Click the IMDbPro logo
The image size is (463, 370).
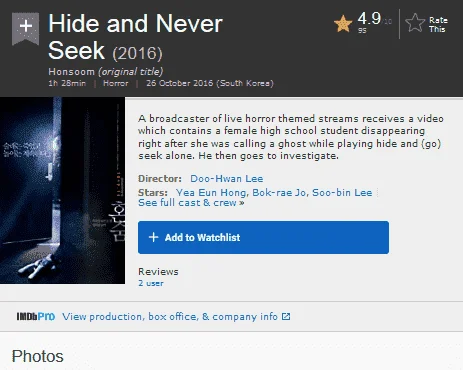point(36,316)
